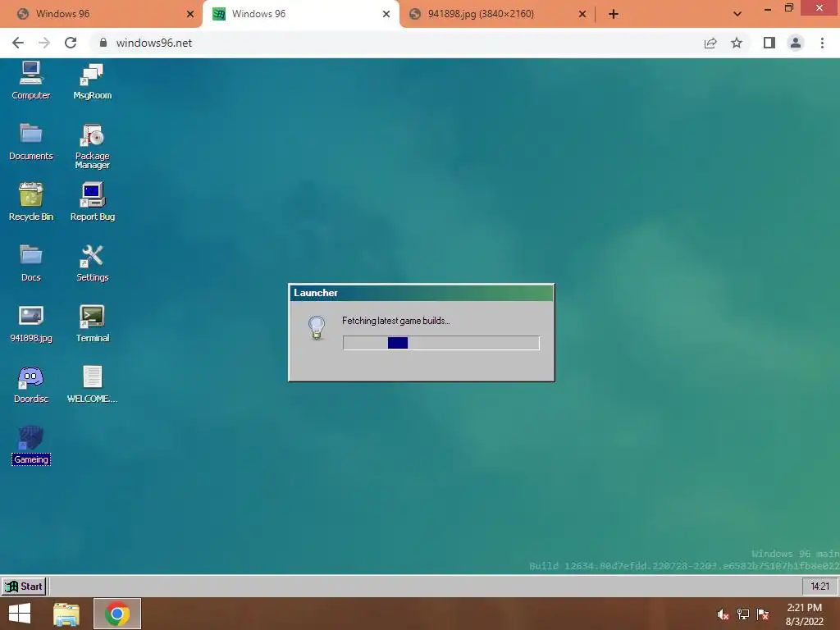The image size is (840, 630).
Task: Click the windows96.net address bar
Action: point(396,43)
